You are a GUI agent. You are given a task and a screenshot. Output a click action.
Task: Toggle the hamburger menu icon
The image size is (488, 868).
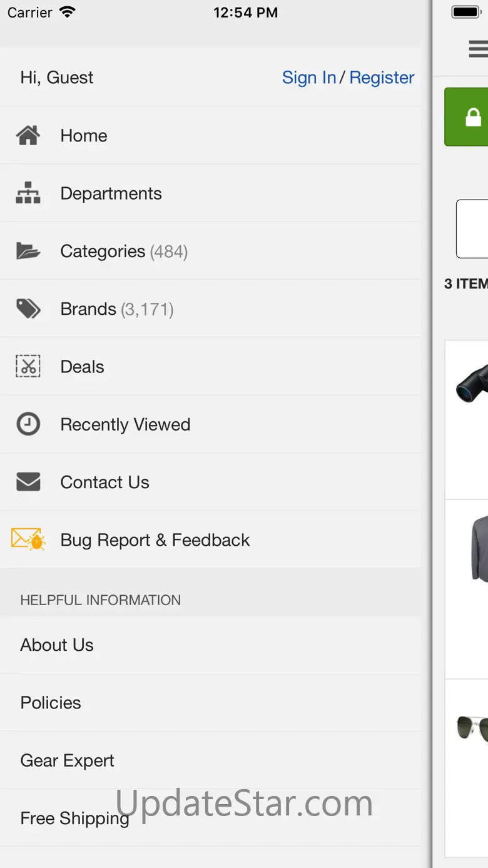[479, 49]
